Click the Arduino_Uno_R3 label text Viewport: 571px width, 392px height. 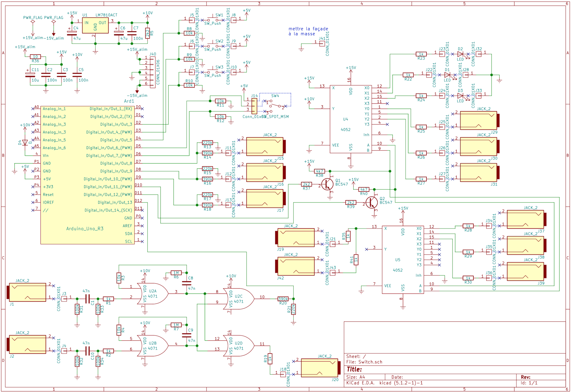coord(85,229)
